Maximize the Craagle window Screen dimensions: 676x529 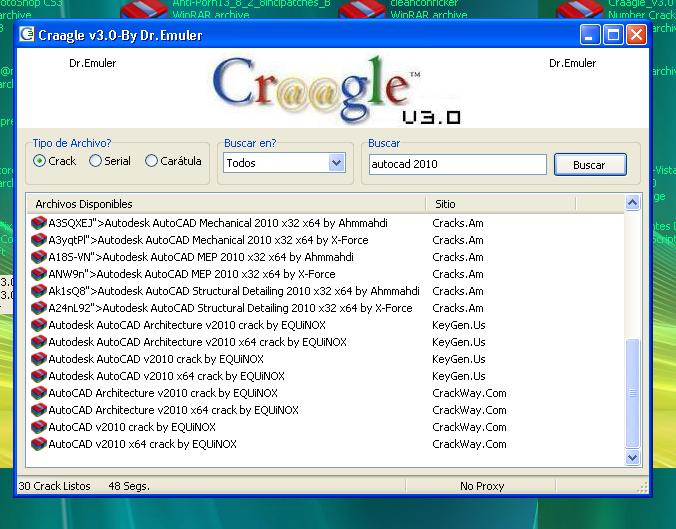pos(613,34)
